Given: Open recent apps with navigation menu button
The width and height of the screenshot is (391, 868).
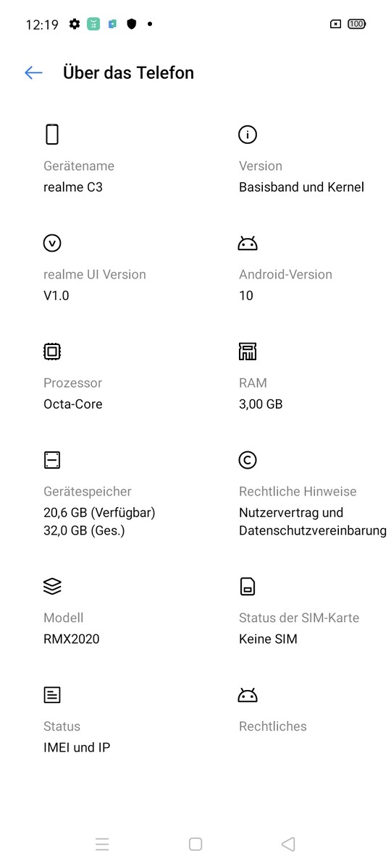Looking at the screenshot, I should 102,844.
